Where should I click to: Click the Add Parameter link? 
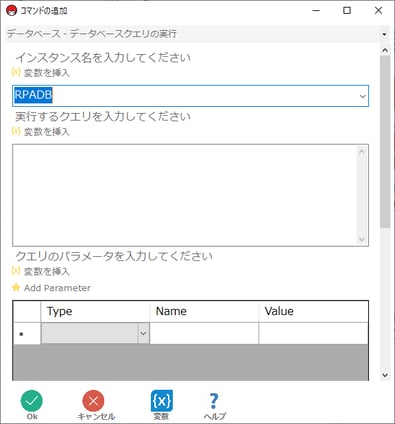click(x=57, y=288)
